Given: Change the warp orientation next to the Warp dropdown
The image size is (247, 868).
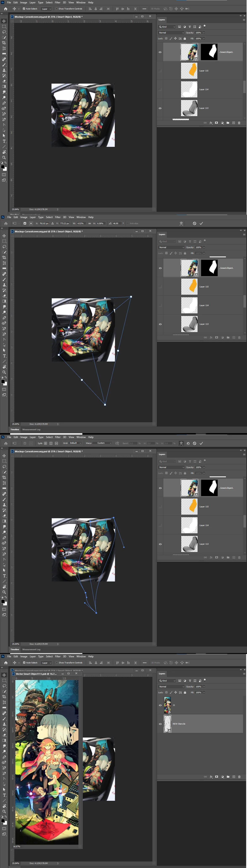Looking at the screenshot, I should pyautogui.click(x=117, y=443).
